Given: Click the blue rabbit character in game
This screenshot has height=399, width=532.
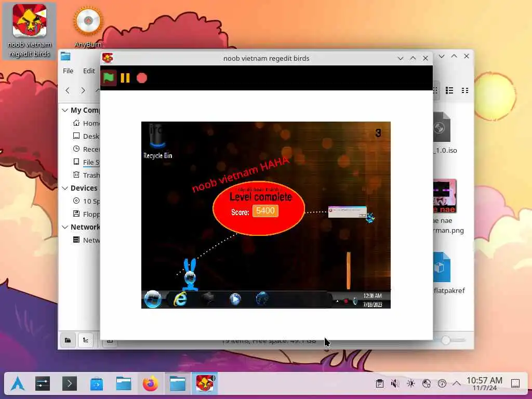Looking at the screenshot, I should [190, 274].
